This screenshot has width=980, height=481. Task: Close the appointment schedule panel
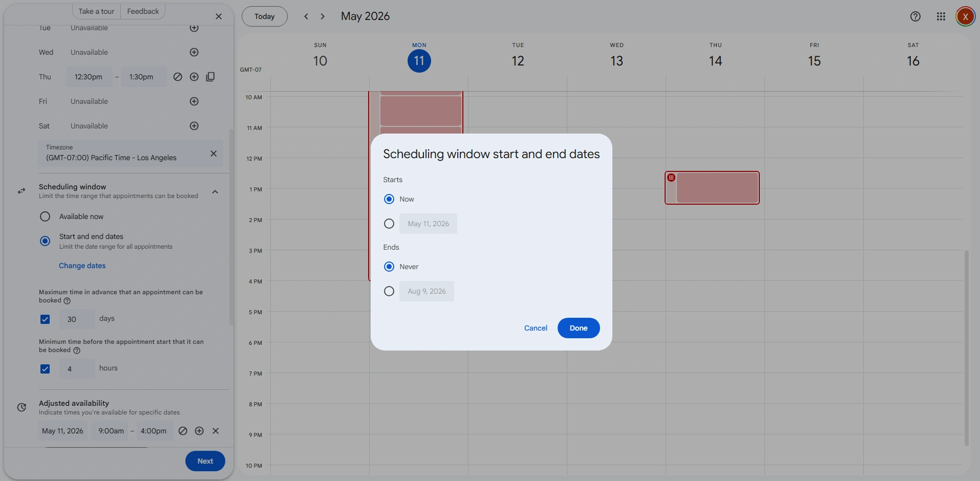click(x=219, y=16)
